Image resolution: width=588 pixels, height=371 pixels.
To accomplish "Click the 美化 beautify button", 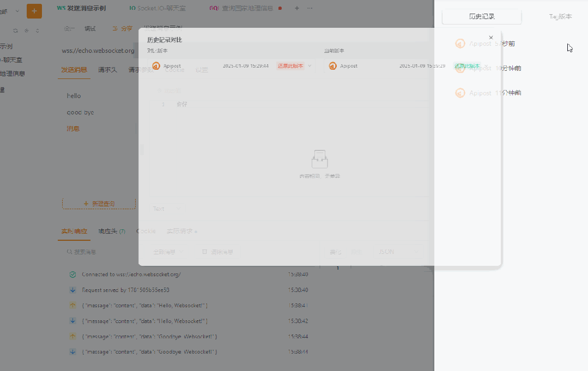I will 336,252.
